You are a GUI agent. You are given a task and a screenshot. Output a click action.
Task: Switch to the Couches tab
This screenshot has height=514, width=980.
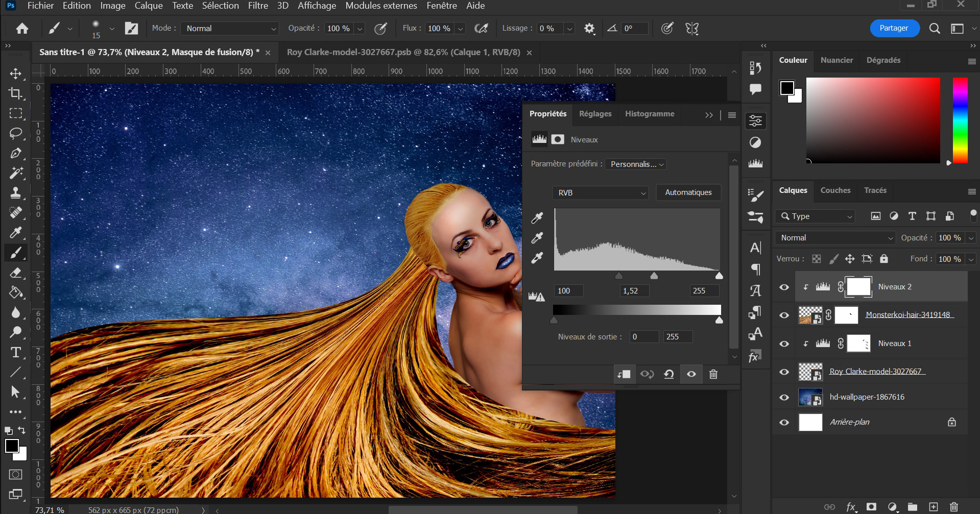tap(835, 190)
